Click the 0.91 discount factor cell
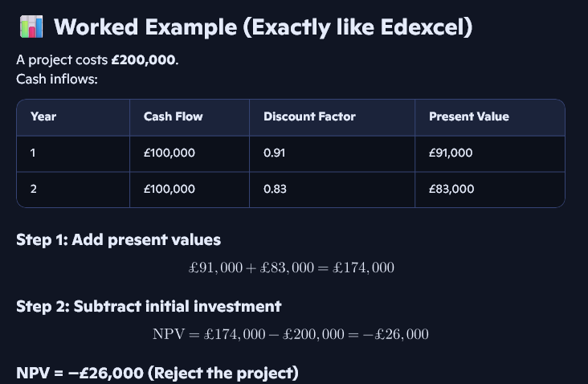The height and width of the screenshot is (384, 588). (x=275, y=153)
